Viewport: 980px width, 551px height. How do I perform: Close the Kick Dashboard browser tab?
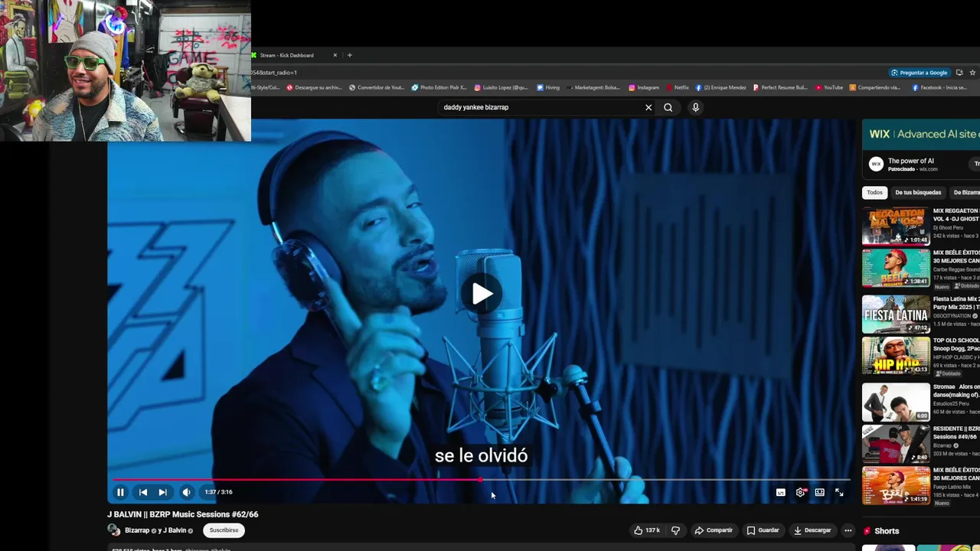335,55
